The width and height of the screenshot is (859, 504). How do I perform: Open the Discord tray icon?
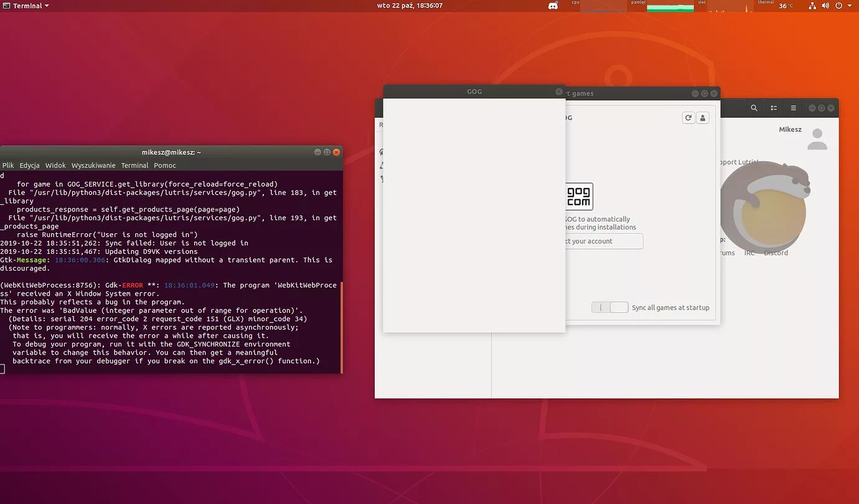point(553,6)
